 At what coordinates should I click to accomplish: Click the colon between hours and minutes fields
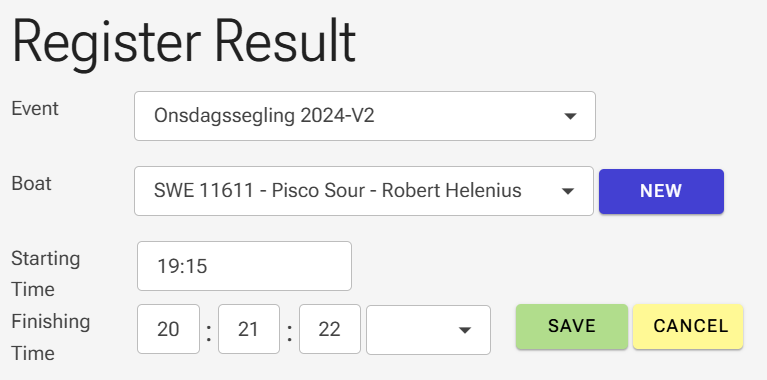(209, 333)
